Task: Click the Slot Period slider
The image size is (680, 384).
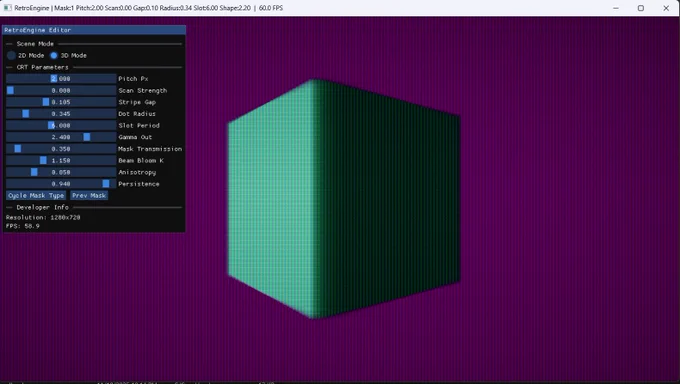Action: pyautogui.click(x=61, y=125)
